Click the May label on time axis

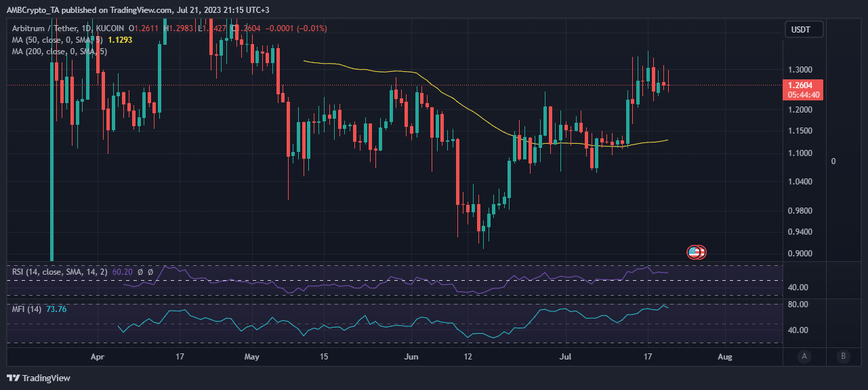point(252,356)
